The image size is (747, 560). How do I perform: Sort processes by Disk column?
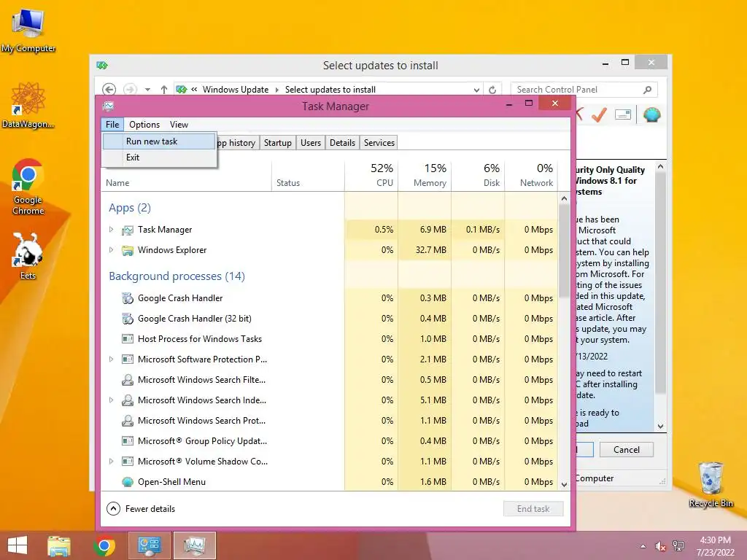coord(478,175)
